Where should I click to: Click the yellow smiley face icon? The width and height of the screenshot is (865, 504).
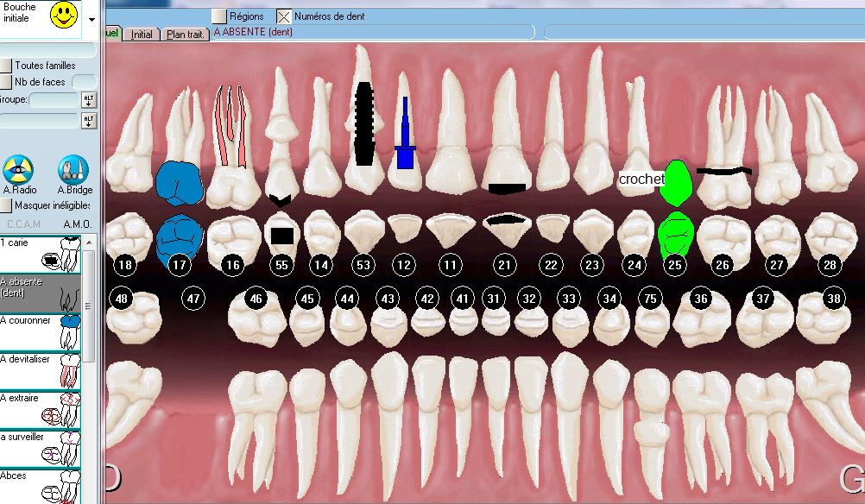point(63,16)
